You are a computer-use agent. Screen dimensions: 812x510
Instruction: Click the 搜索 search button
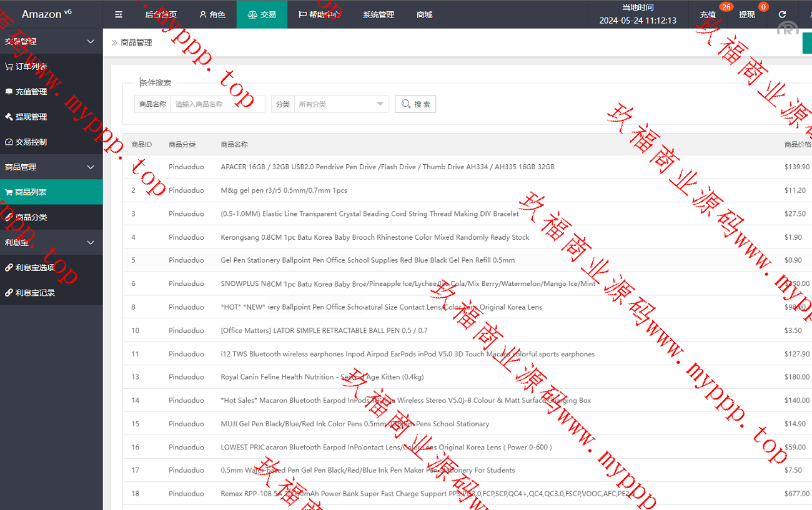coord(415,104)
